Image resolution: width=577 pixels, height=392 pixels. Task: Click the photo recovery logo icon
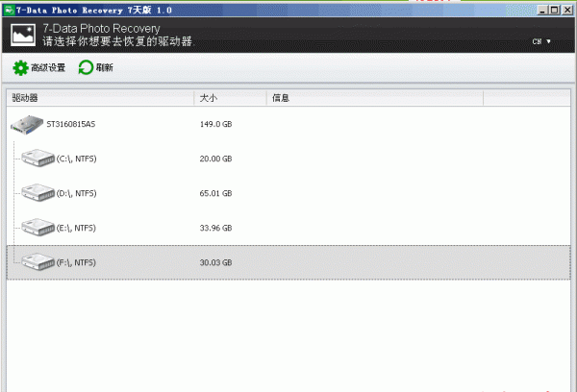pyautogui.click(x=23, y=35)
